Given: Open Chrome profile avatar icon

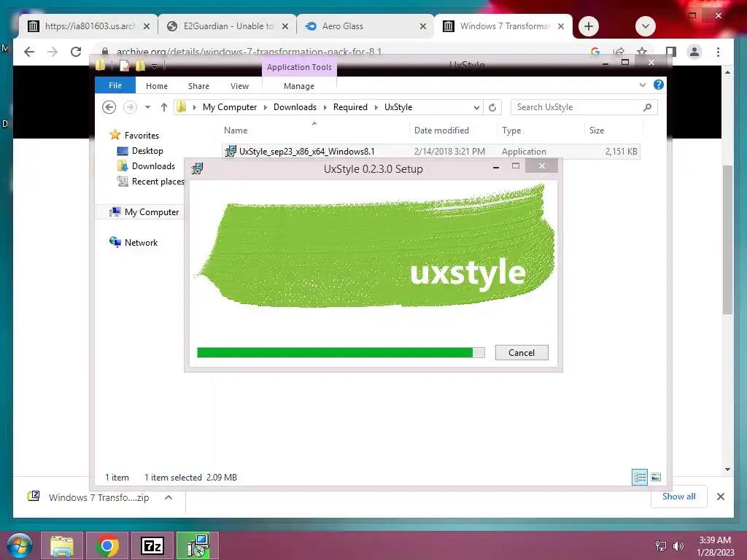Looking at the screenshot, I should click(x=694, y=52).
